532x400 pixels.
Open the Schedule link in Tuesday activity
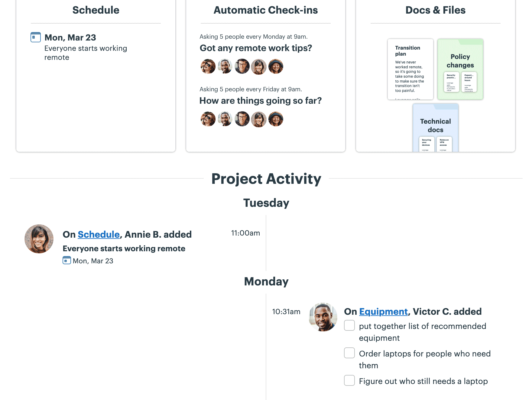99,234
